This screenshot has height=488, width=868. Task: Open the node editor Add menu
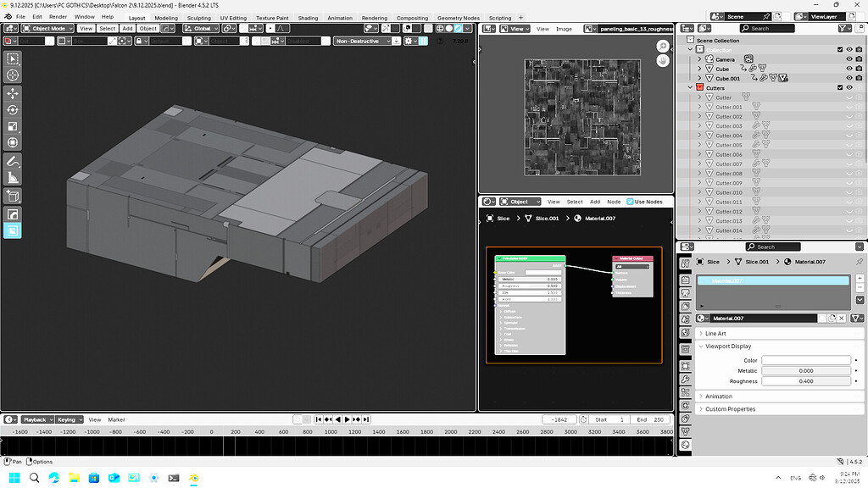595,202
